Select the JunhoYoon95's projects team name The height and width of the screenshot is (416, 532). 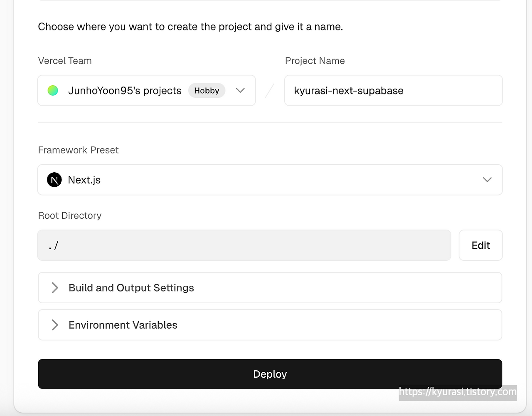coord(125,91)
